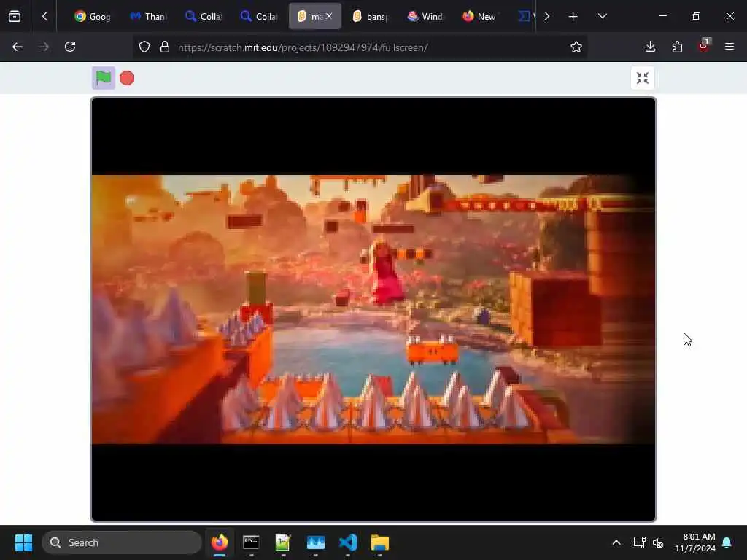The width and height of the screenshot is (747, 560).
Task: Expand the list all tabs dropdown
Action: coord(602,17)
